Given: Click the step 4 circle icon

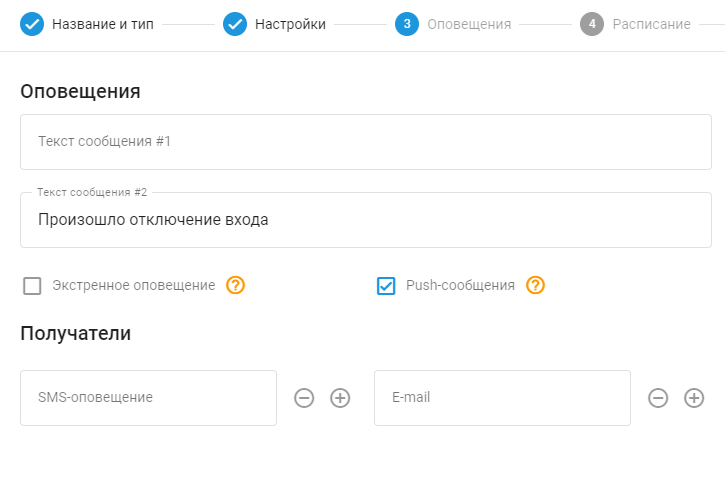Looking at the screenshot, I should pyautogui.click(x=592, y=24).
